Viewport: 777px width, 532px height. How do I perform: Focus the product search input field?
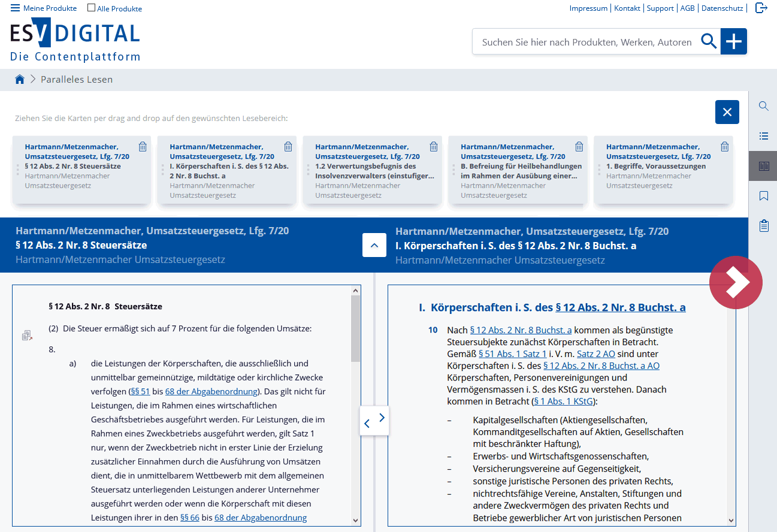[587, 42]
